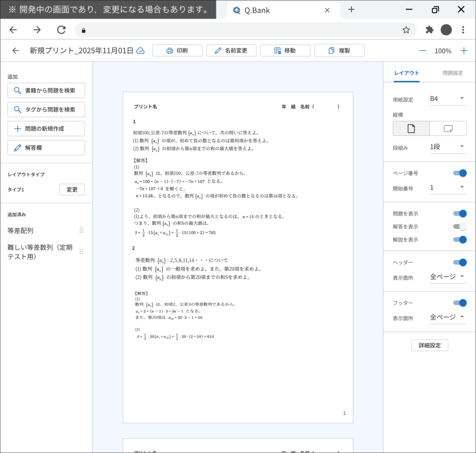Open the 用紙設定 B4 dropdown
The width and height of the screenshot is (476, 453).
(x=448, y=98)
